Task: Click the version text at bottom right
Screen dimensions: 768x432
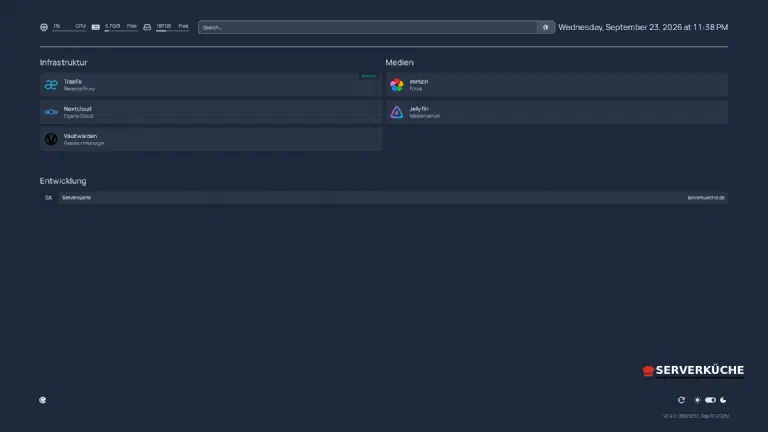Action: 696,416
